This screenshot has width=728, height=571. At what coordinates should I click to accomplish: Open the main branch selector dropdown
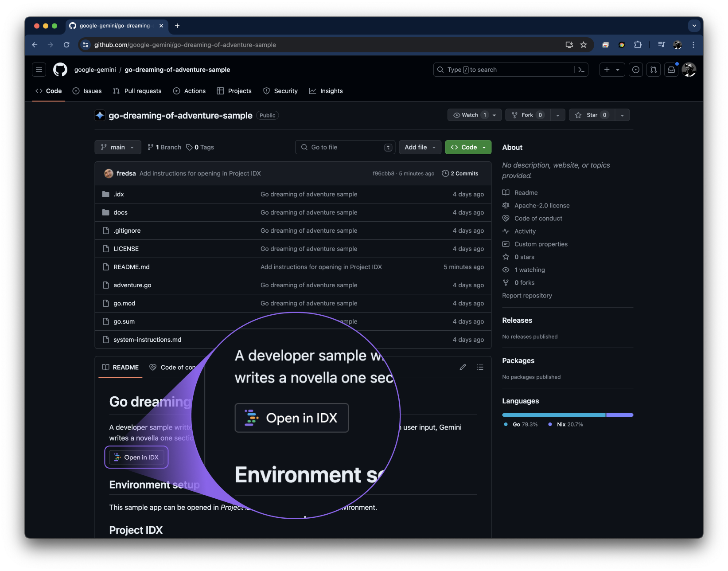tap(118, 147)
